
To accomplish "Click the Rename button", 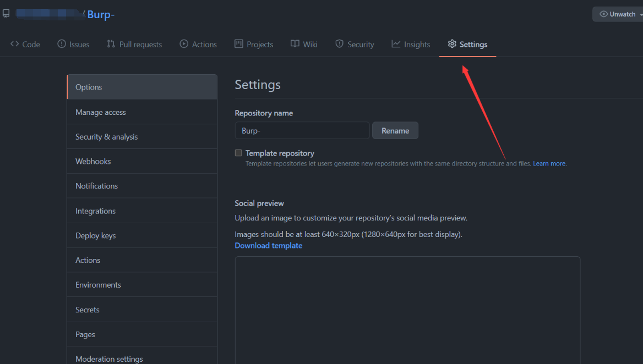I will (x=395, y=131).
